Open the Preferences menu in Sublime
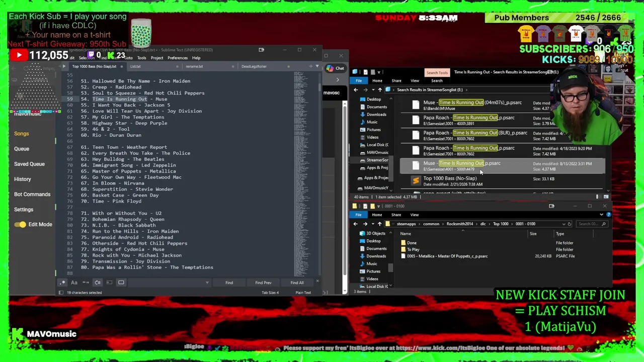The height and width of the screenshot is (362, 644). click(178, 58)
